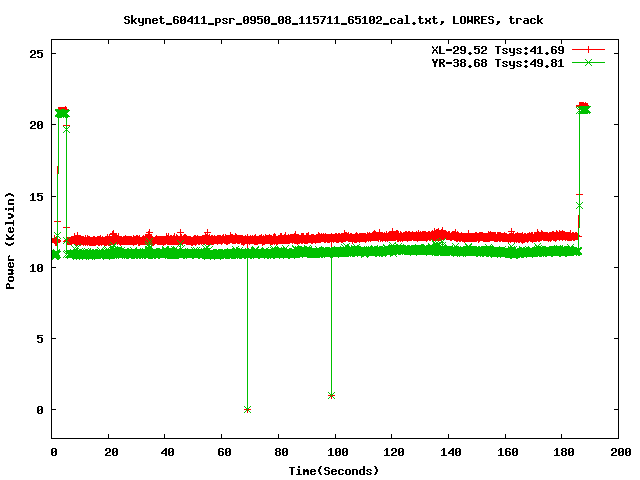Click the x-axis tick label 100
This screenshot has height=480, width=640.
click(338, 452)
